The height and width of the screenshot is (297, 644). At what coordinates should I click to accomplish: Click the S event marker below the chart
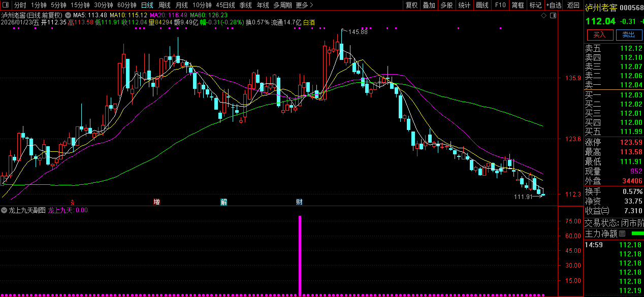[73, 202]
